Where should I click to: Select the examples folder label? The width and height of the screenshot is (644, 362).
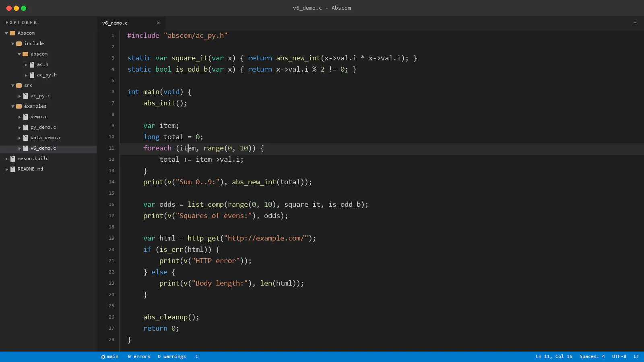(35, 106)
